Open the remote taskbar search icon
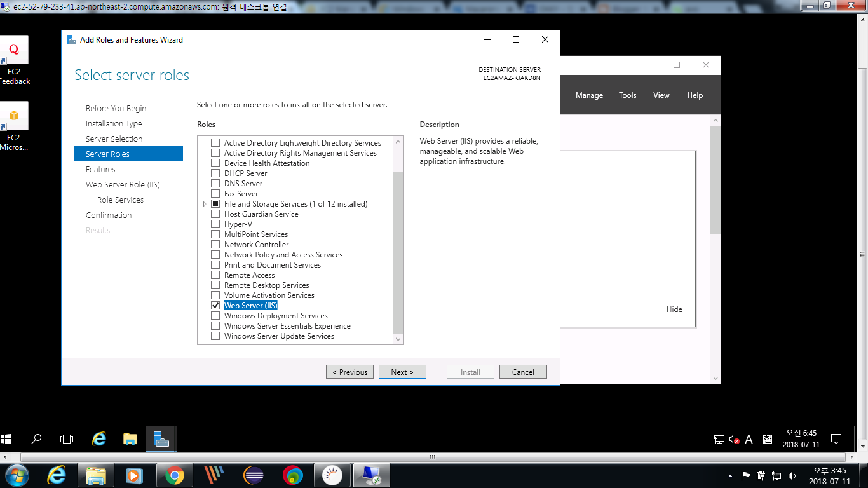 pos(37,438)
